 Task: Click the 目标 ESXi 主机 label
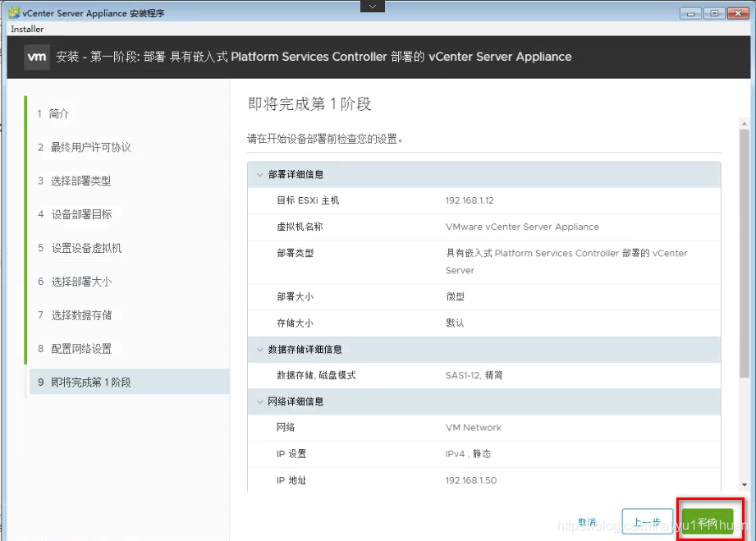click(x=308, y=200)
